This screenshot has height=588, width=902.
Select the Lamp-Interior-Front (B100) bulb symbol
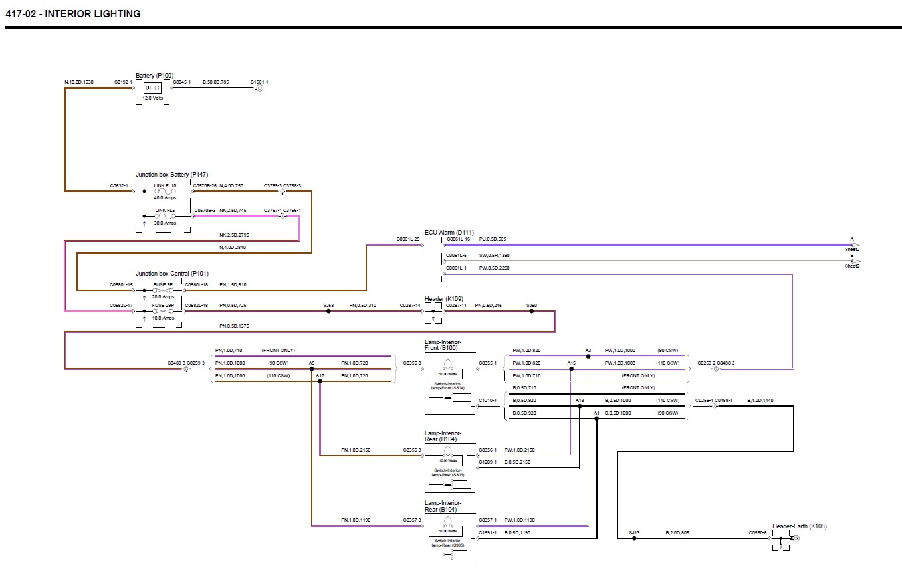[449, 363]
